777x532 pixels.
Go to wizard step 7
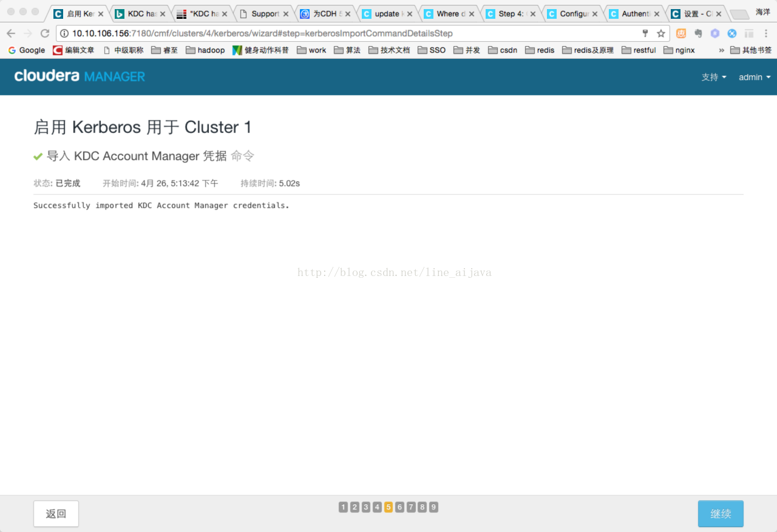pyautogui.click(x=411, y=507)
